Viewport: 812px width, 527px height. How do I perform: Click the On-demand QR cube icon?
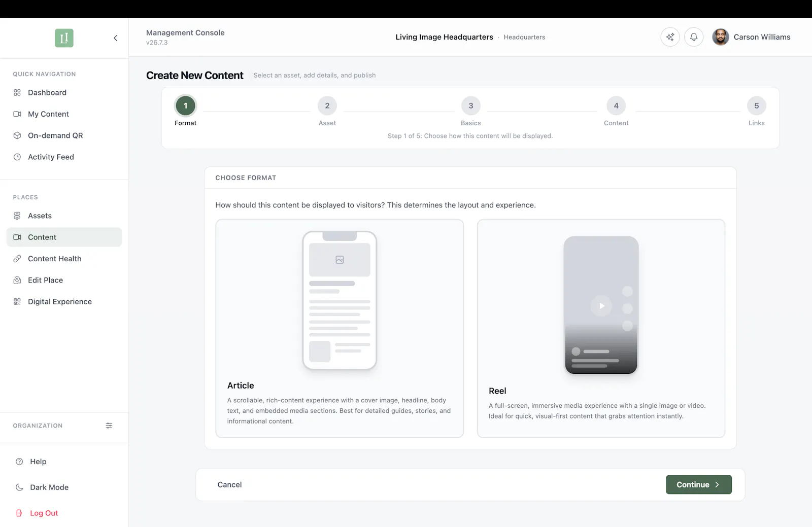click(17, 135)
